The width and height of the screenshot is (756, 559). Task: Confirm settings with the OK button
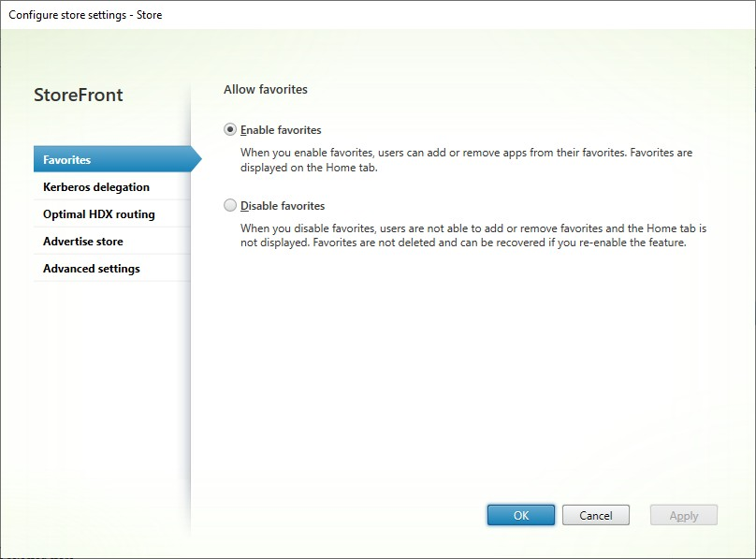(520, 514)
